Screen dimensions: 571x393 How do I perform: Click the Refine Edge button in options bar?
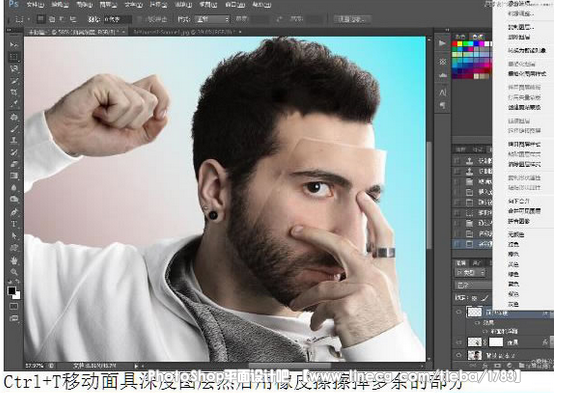[352, 19]
